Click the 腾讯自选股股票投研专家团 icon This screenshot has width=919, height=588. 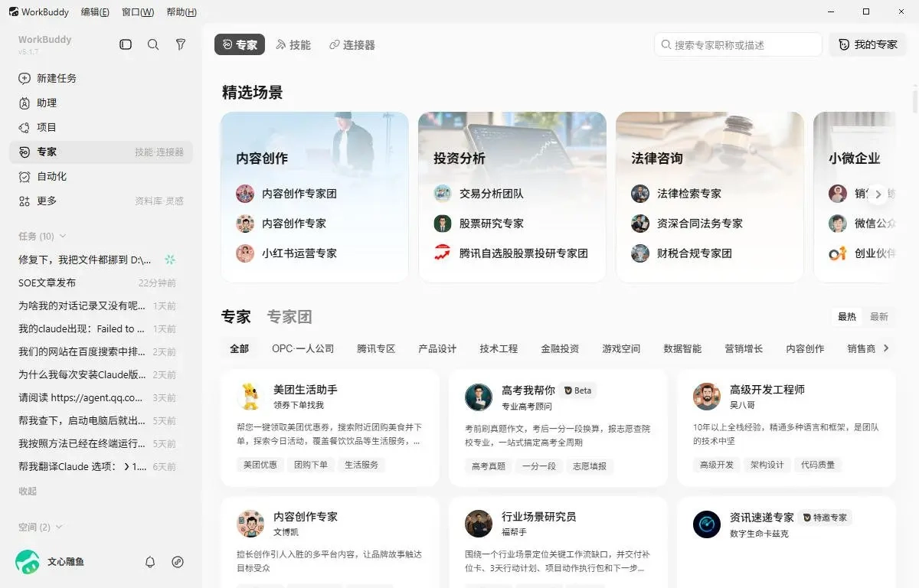click(x=443, y=253)
